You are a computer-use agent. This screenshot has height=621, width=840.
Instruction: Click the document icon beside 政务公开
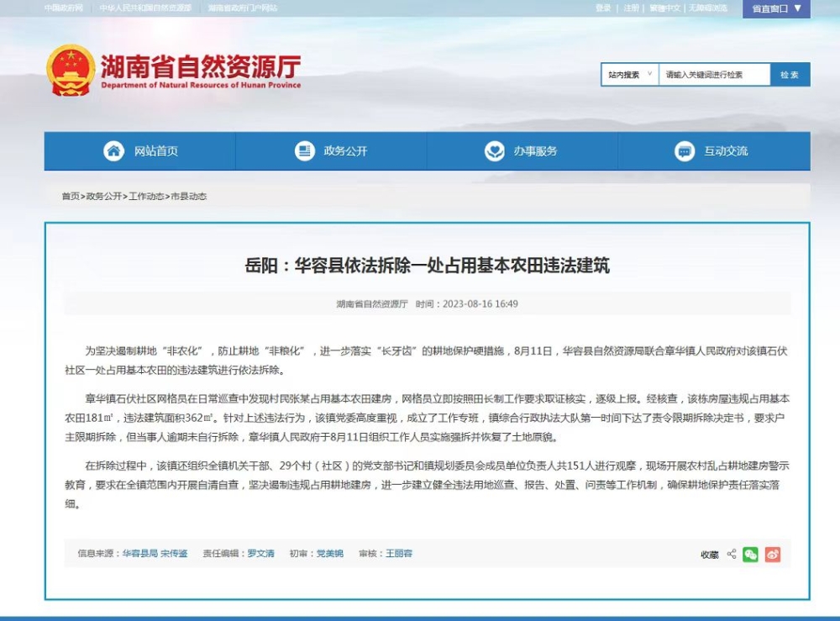(x=304, y=151)
